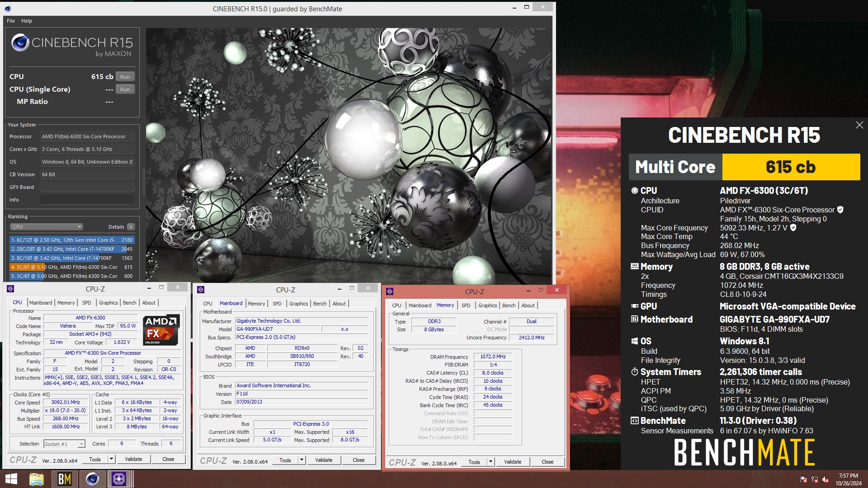Open Tools dropdown arrow in left CPU-Z
This screenshot has height=488, width=868.
(x=111, y=459)
